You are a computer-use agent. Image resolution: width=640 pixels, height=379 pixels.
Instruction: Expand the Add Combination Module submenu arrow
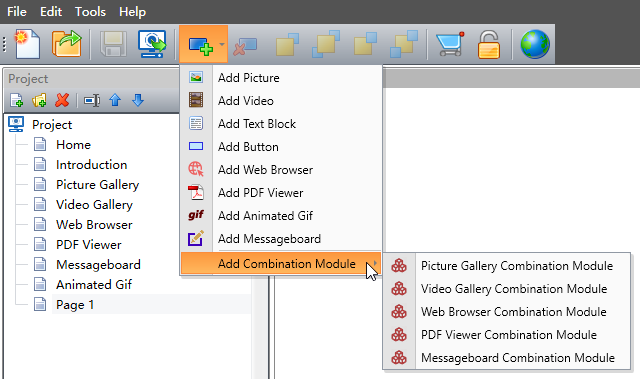pos(375,264)
